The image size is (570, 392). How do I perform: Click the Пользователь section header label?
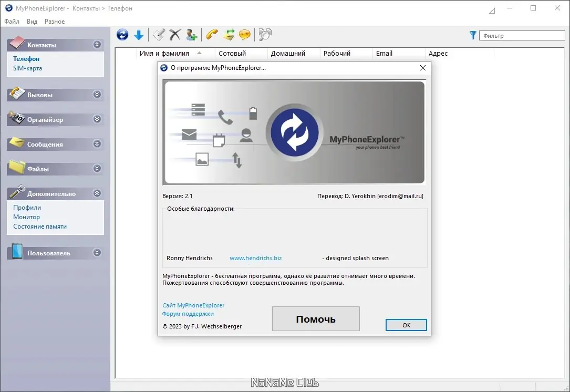pyautogui.click(x=49, y=253)
